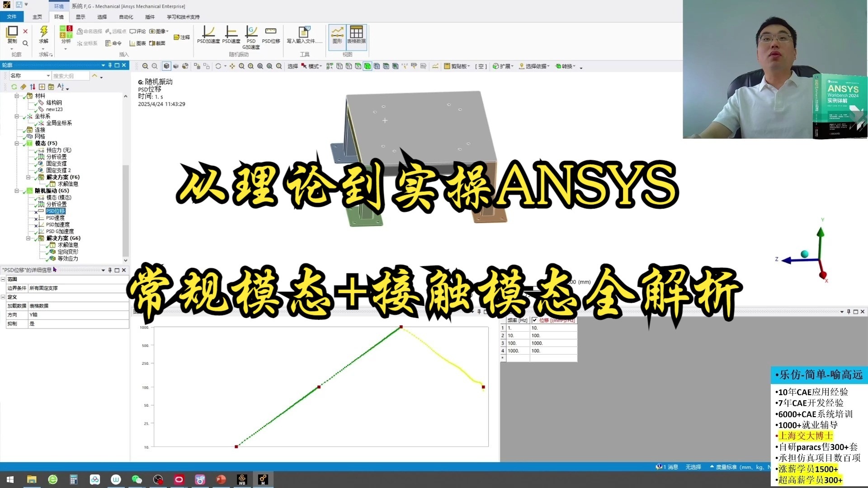Screen dimensions: 868x488
Task: Collapse the 范围 details section
Action: [3, 279]
